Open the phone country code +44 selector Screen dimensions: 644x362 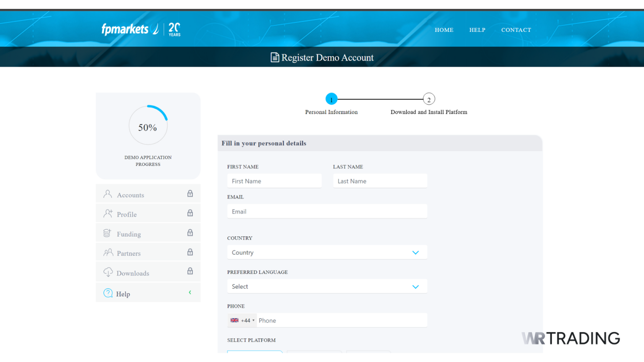click(x=243, y=321)
